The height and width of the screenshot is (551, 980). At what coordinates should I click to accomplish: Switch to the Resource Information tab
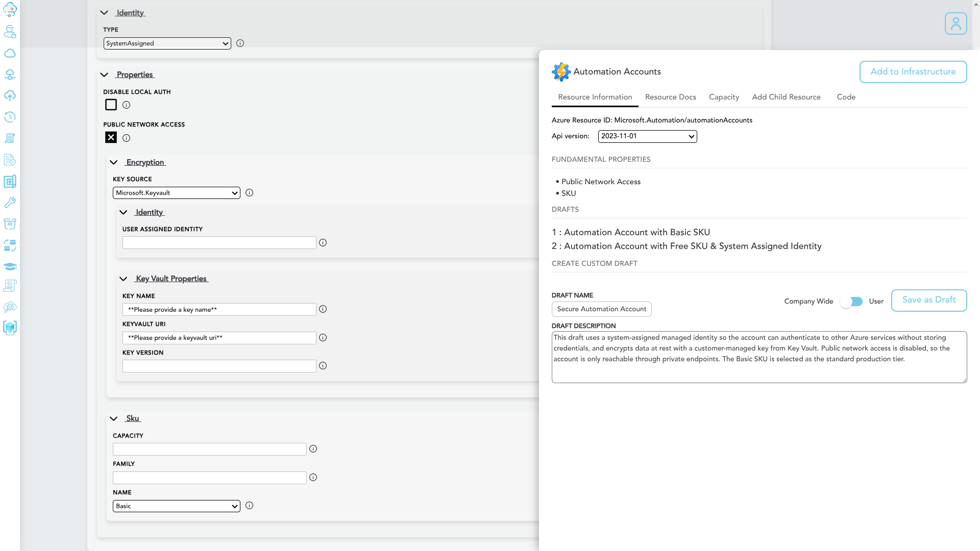pyautogui.click(x=595, y=97)
